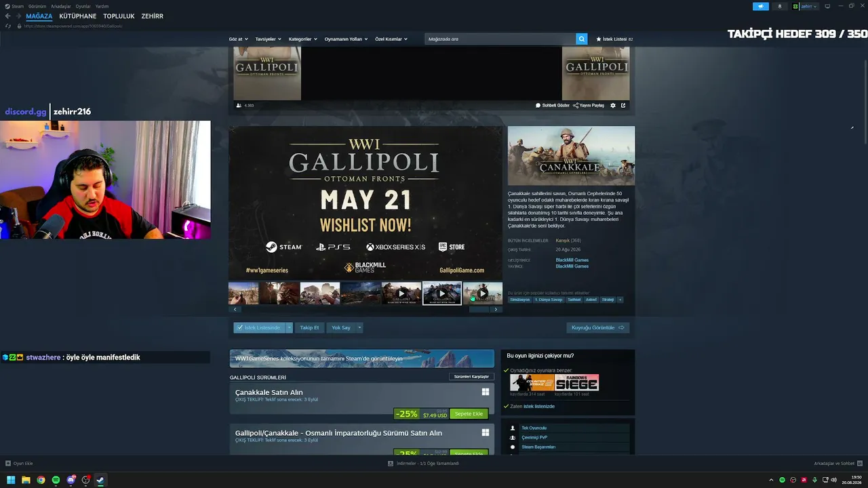Screen dimensions: 868x488
Task: Click the Windows Start button
Action: [x=11, y=481]
